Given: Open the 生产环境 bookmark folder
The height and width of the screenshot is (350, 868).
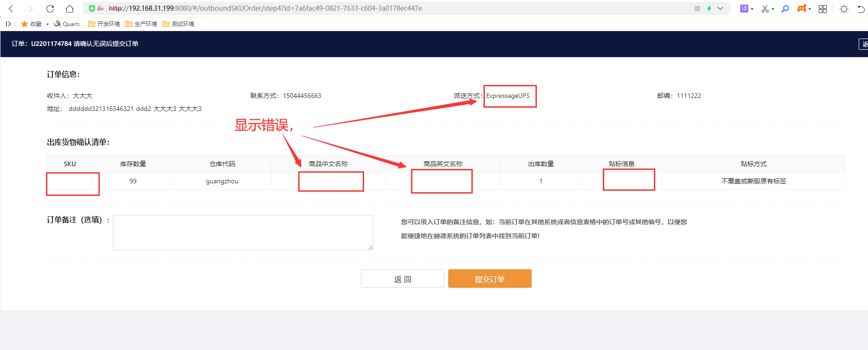Looking at the screenshot, I should pos(141,24).
